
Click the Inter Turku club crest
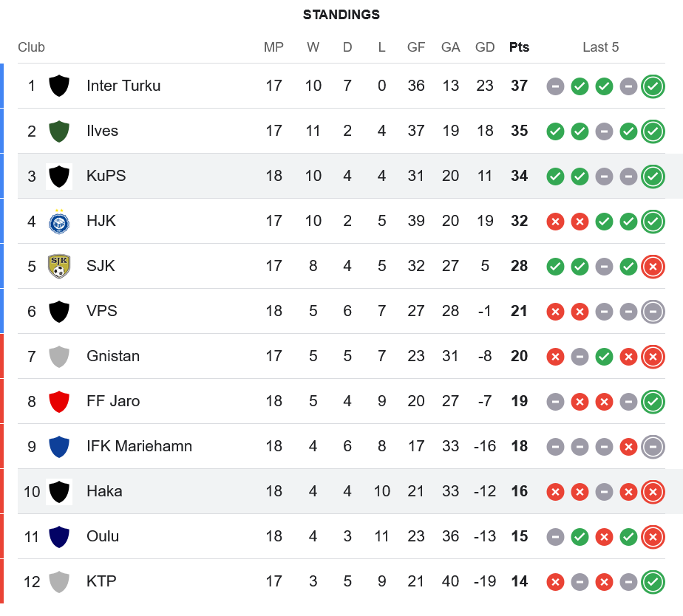59,86
